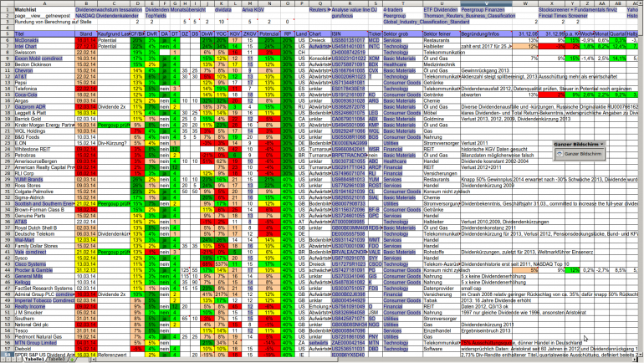The width and height of the screenshot is (644, 363).
Task: Open the 4-traders link
Action: [x=393, y=9]
